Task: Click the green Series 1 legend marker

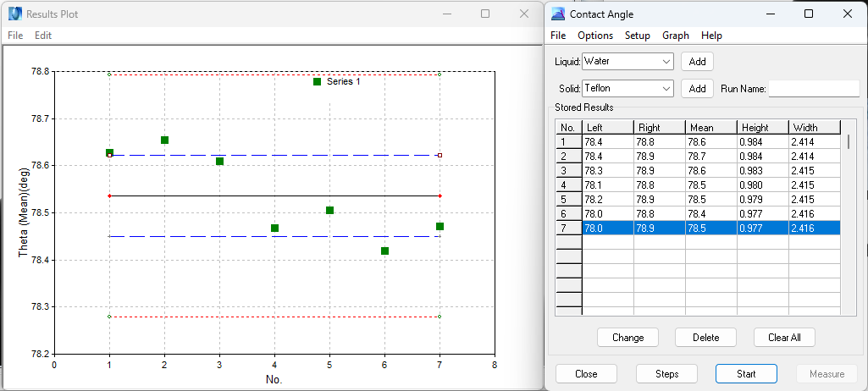Action: 317,81
